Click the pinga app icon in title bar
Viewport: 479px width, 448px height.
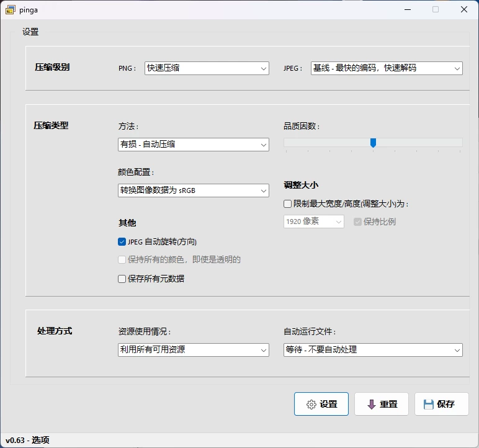click(x=11, y=10)
